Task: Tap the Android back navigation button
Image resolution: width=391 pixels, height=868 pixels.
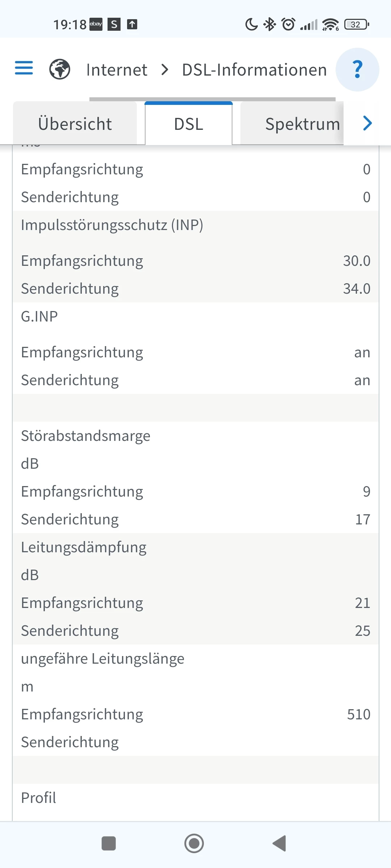Action: click(279, 843)
